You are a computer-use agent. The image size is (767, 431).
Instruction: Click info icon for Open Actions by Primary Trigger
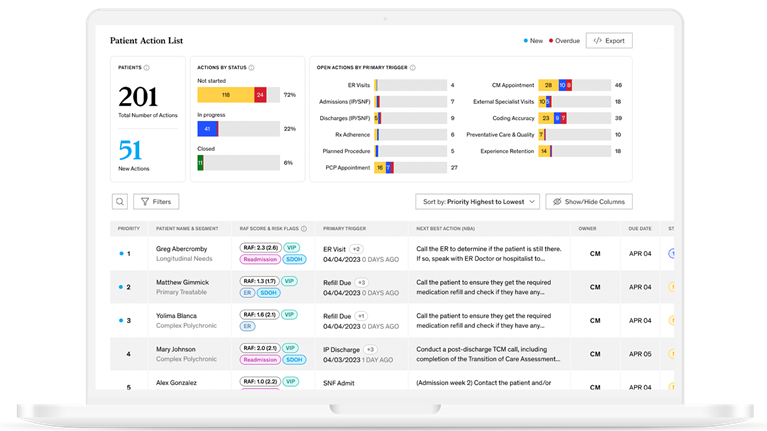pos(413,68)
